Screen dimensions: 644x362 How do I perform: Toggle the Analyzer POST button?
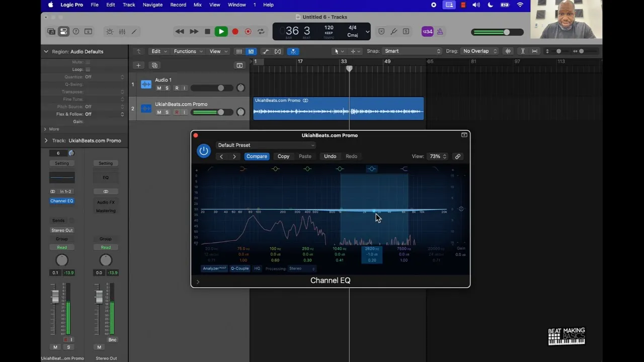pos(214,268)
